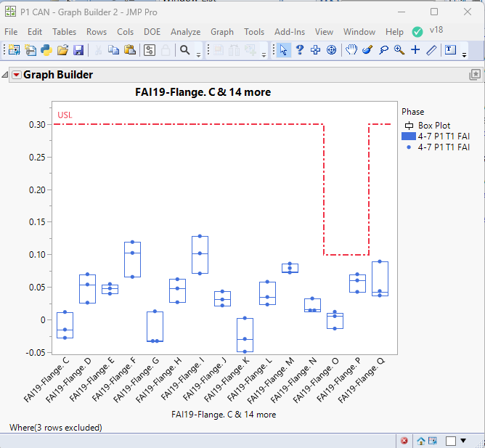485x448 pixels.
Task: Go to JMP Home Window icon
Action: 421,441
